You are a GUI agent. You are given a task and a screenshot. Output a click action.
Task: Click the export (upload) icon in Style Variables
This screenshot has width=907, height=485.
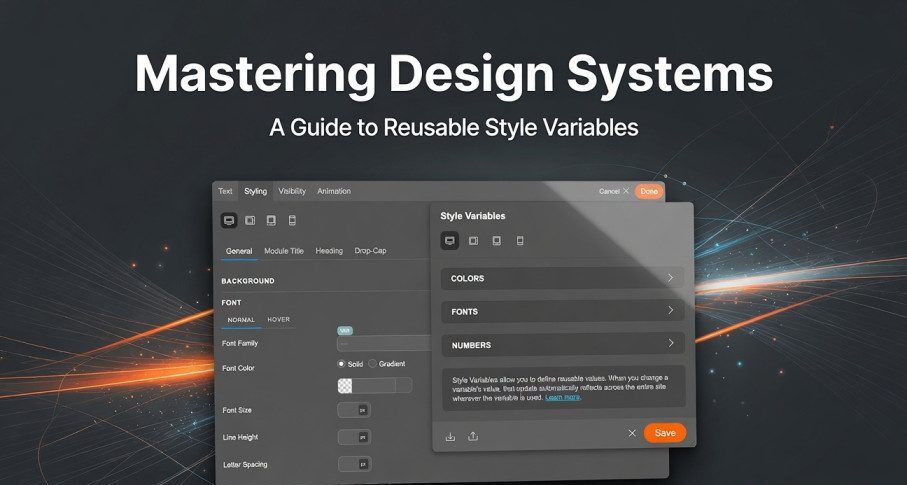pyautogui.click(x=473, y=436)
